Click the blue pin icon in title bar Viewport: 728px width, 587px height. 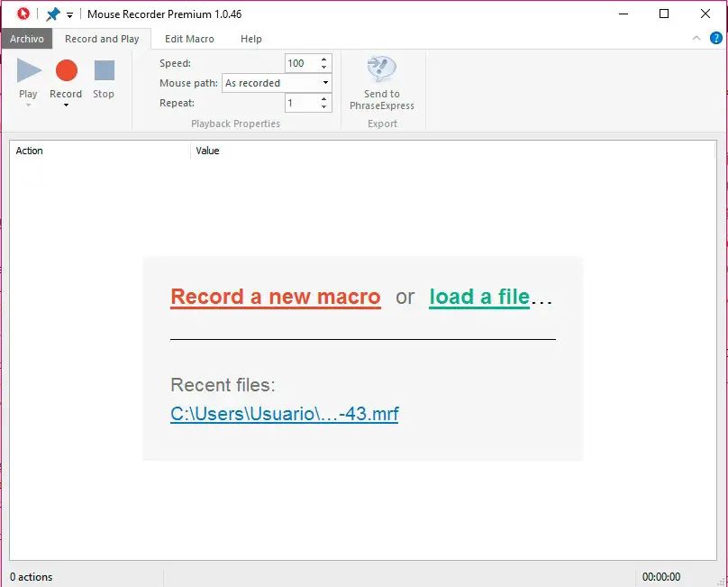53,14
